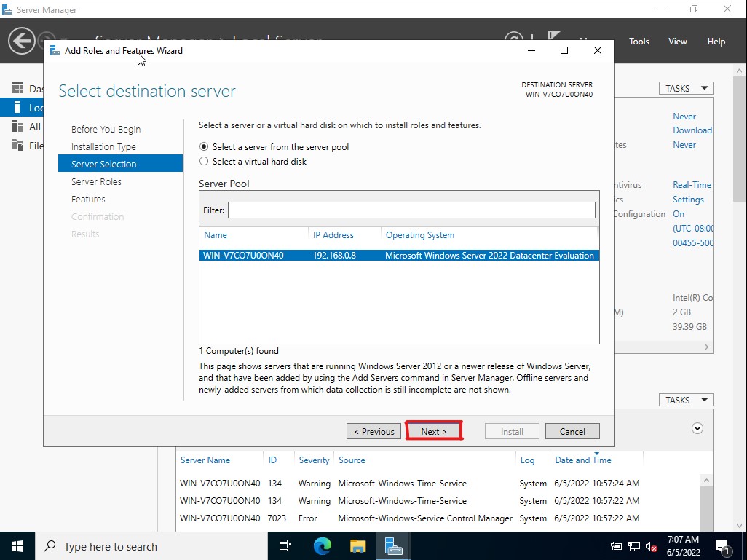Launch Microsoft Edge from taskbar
The height and width of the screenshot is (560, 747).
[323, 546]
